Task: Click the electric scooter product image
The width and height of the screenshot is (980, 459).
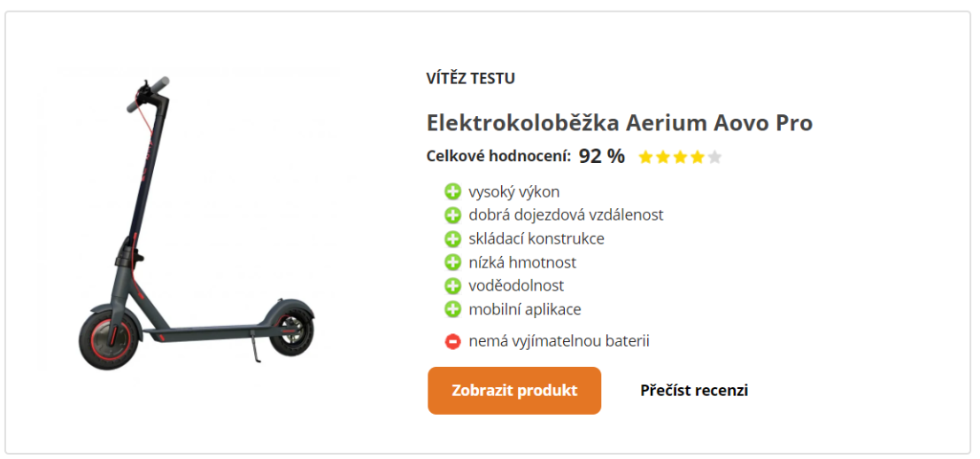Action: (x=195, y=222)
